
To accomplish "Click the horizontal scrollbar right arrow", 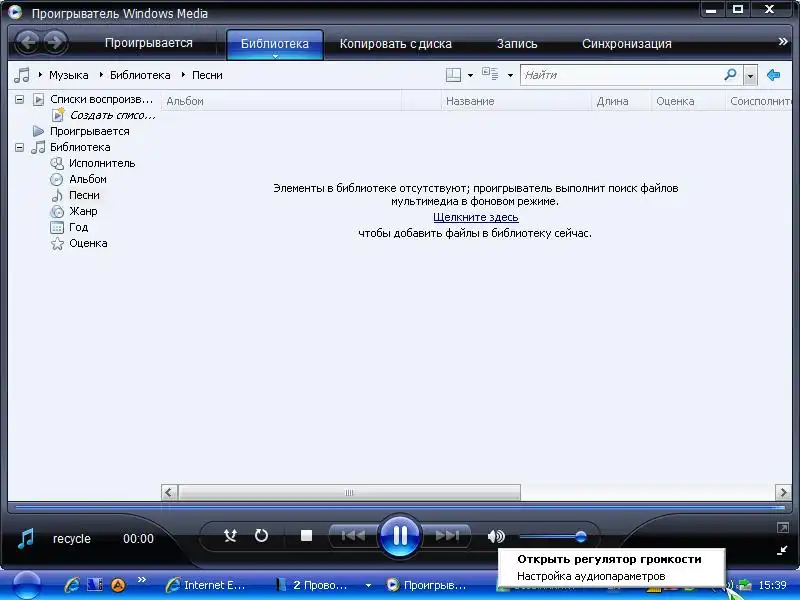I will tap(783, 493).
